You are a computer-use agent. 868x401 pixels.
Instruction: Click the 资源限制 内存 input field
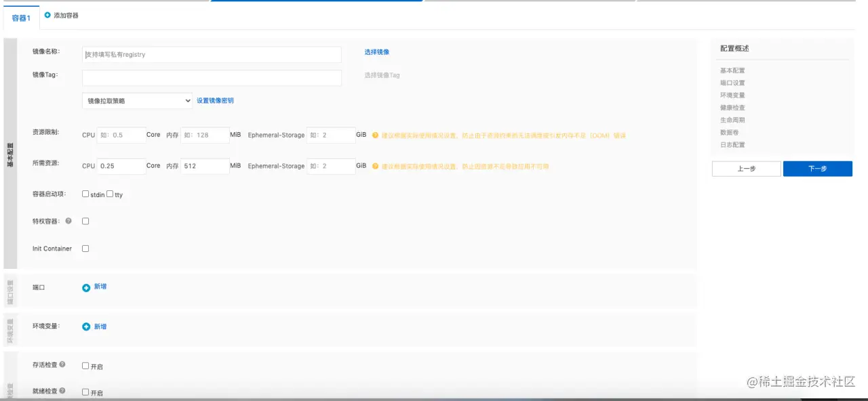click(x=205, y=135)
